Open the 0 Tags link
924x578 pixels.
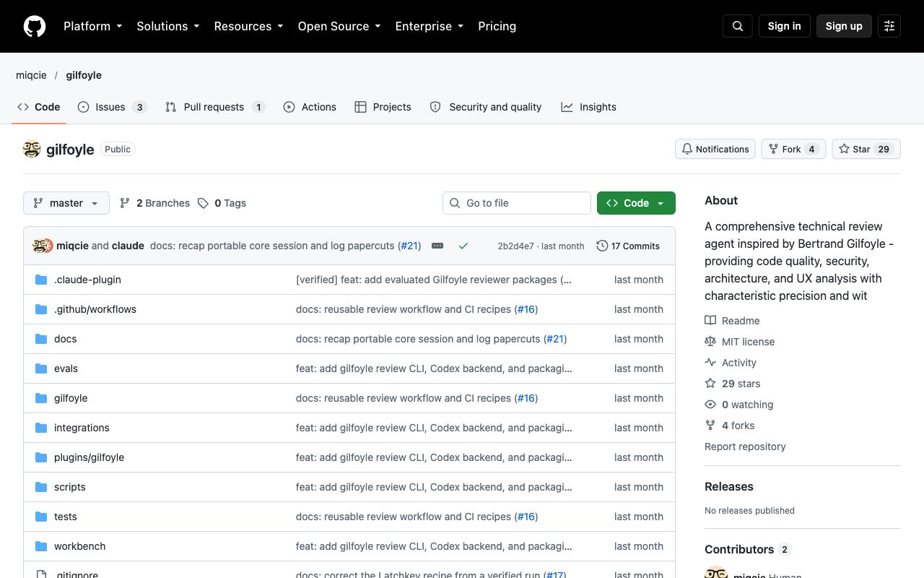click(222, 203)
